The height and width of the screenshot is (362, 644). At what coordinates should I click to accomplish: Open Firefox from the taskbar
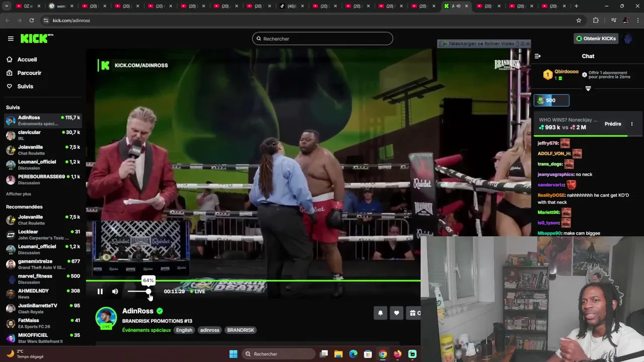(x=397, y=354)
